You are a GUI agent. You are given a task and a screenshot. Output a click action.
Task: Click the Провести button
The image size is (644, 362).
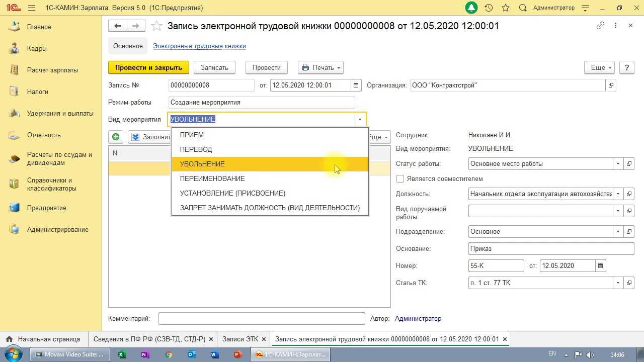tap(266, 68)
